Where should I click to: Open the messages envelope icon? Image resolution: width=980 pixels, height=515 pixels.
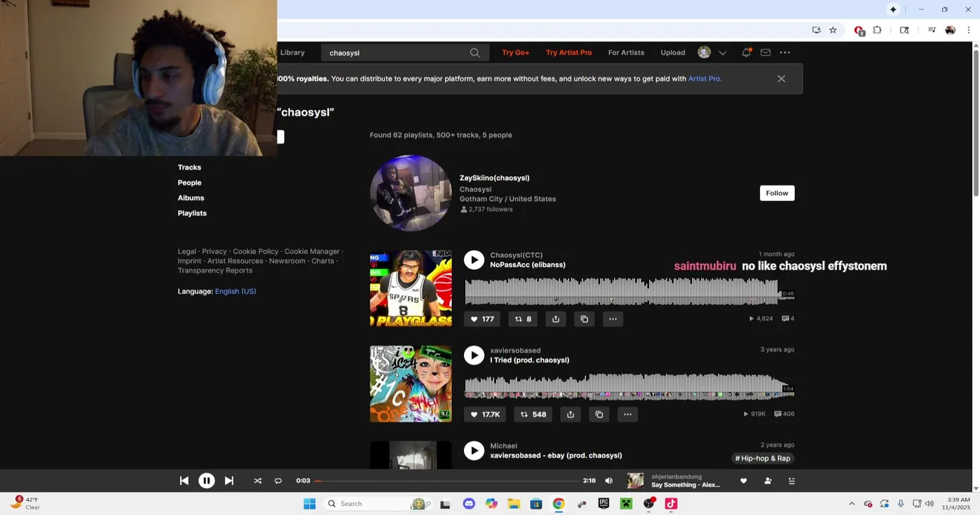(766, 52)
